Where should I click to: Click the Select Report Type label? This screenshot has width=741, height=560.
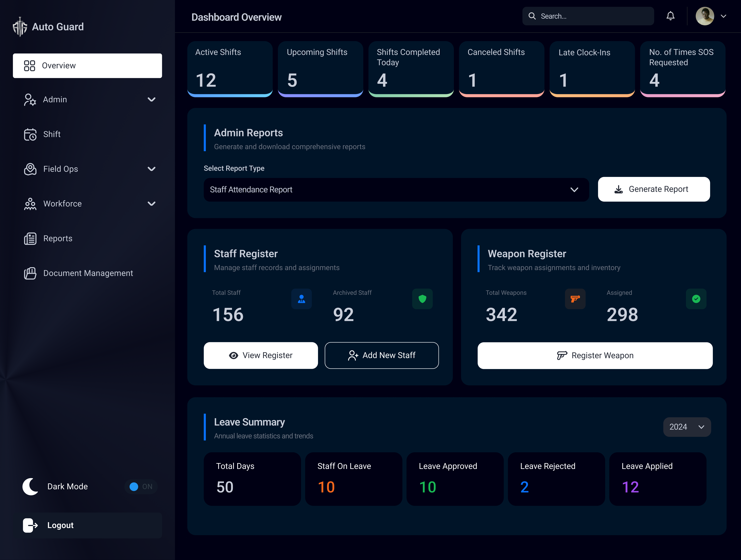(x=234, y=168)
